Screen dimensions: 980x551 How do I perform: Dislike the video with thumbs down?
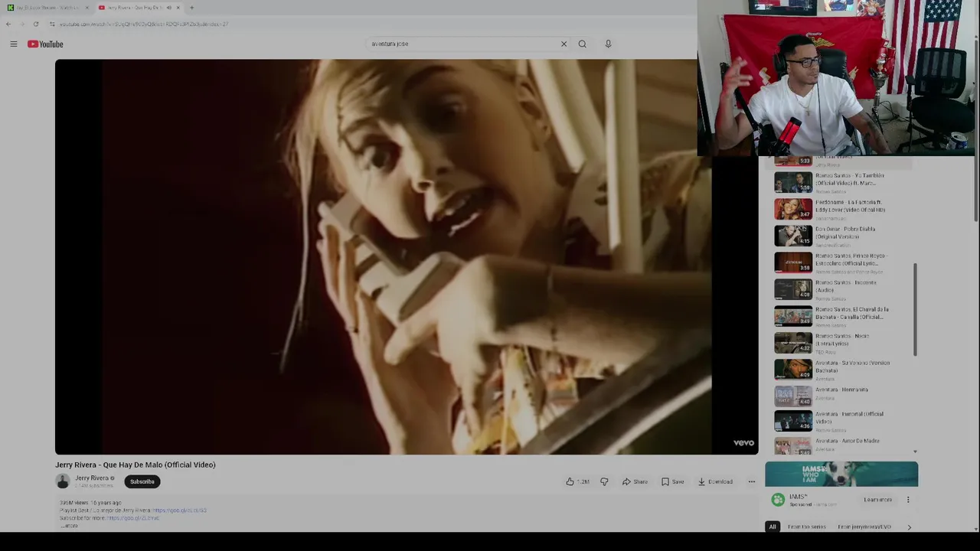(604, 481)
